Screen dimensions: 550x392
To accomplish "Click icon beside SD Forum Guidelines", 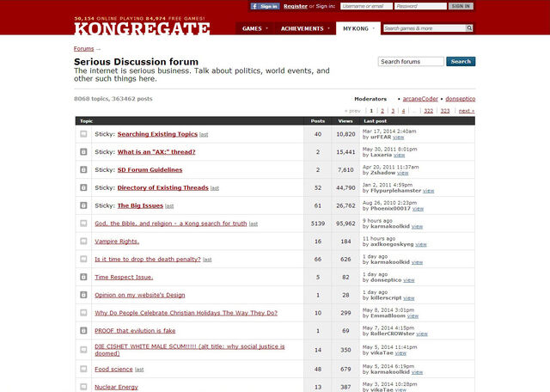I will pos(83,169).
